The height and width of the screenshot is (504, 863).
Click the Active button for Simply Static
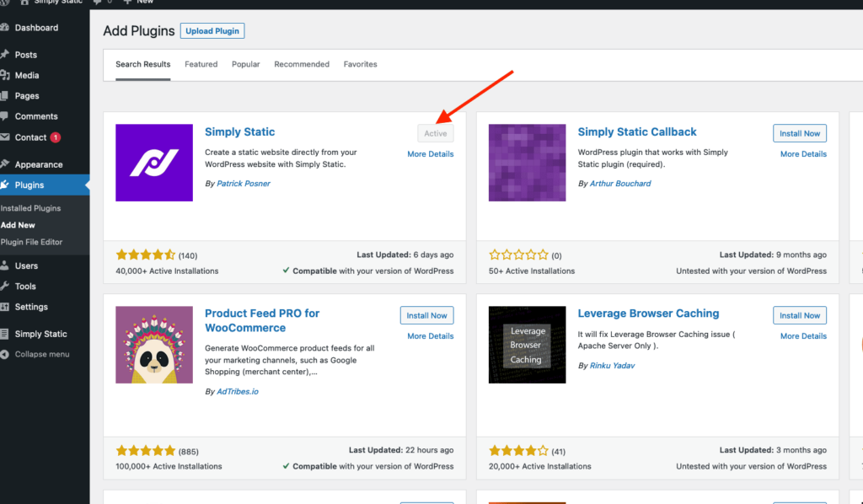click(436, 133)
